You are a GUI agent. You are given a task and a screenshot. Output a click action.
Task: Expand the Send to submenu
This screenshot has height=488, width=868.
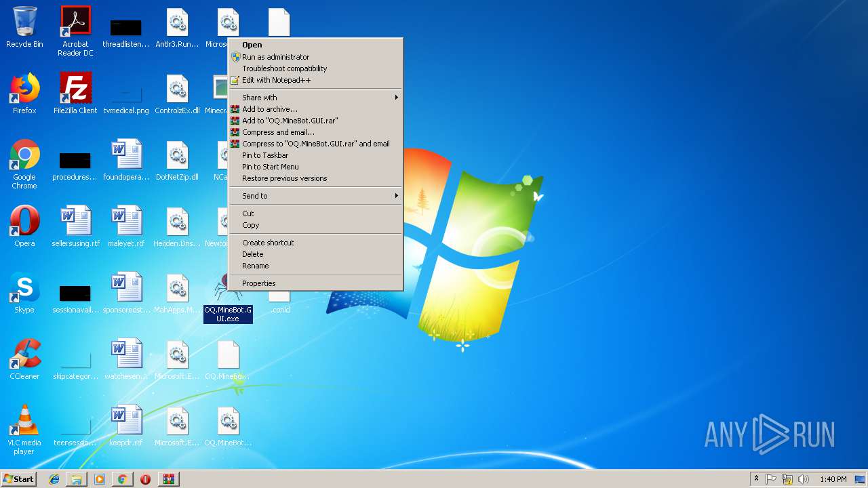[315, 196]
